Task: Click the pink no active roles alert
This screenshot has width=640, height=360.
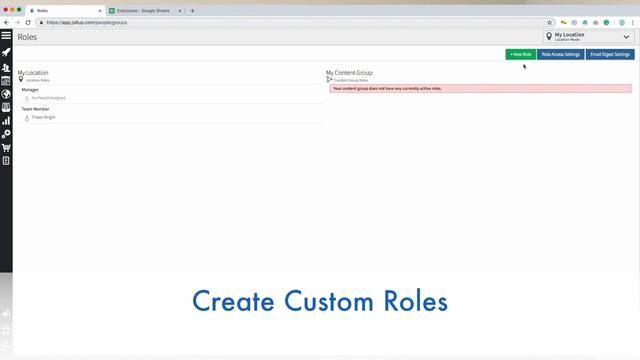Action: click(480, 89)
